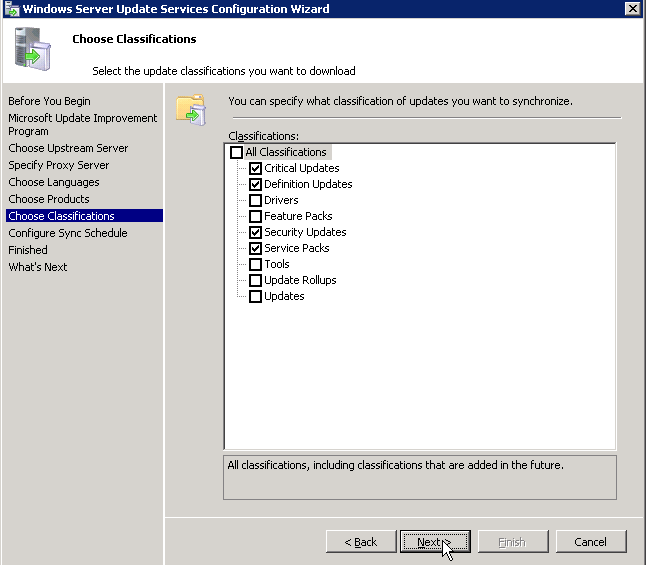Image resolution: width=646 pixels, height=565 pixels.
Task: Select the Choose Products step
Action: coord(49,199)
